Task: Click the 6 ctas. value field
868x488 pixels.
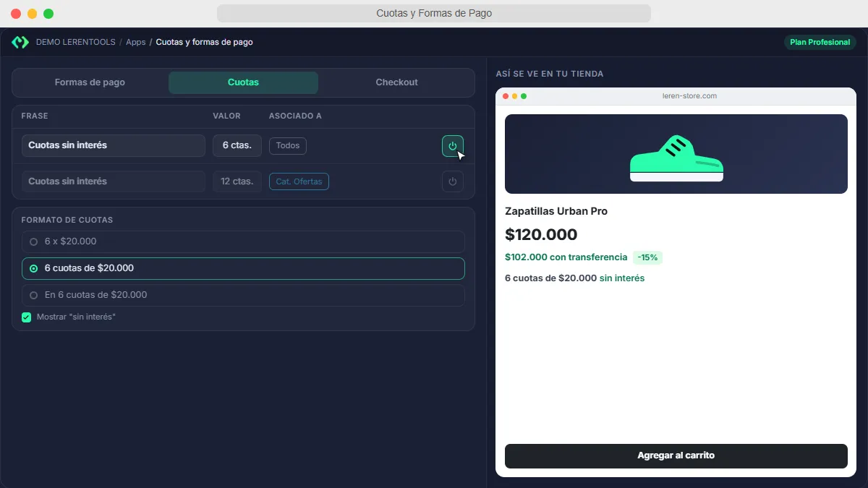Action: 237,145
